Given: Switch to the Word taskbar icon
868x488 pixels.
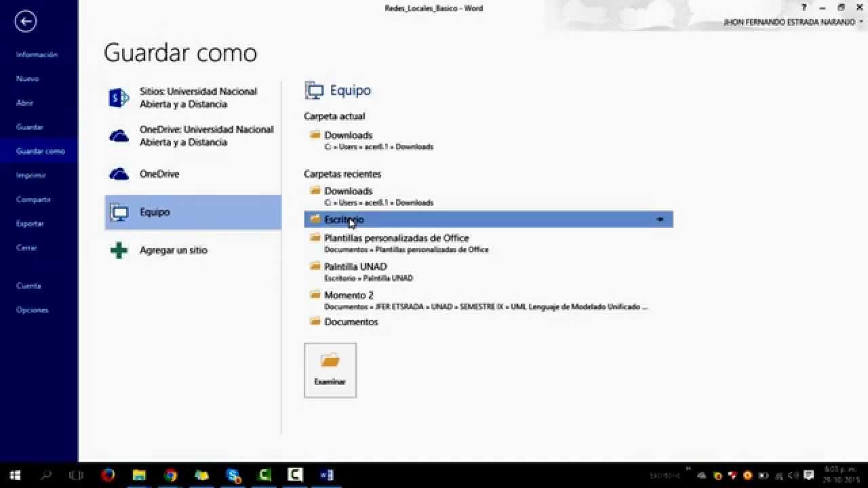Looking at the screenshot, I should [326, 475].
